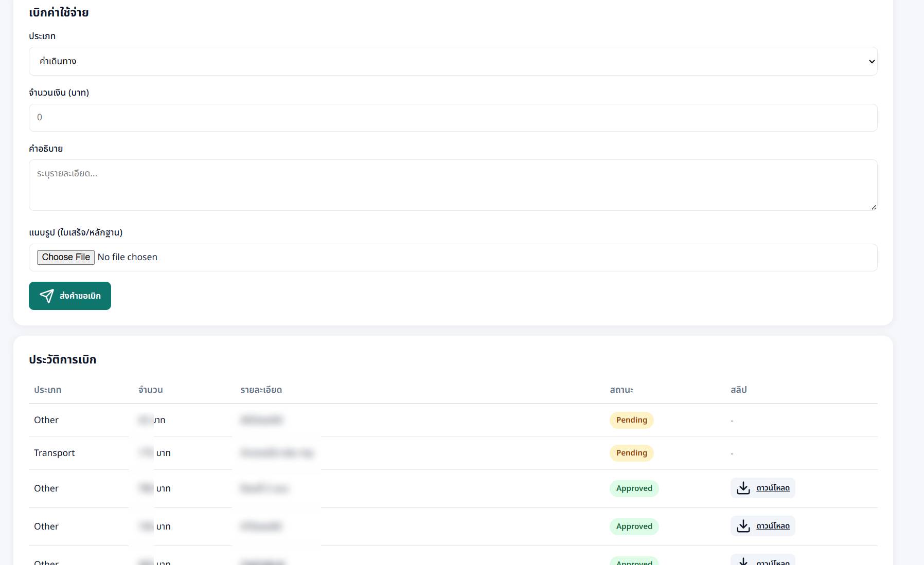Click the "No file chosen" text

128,257
